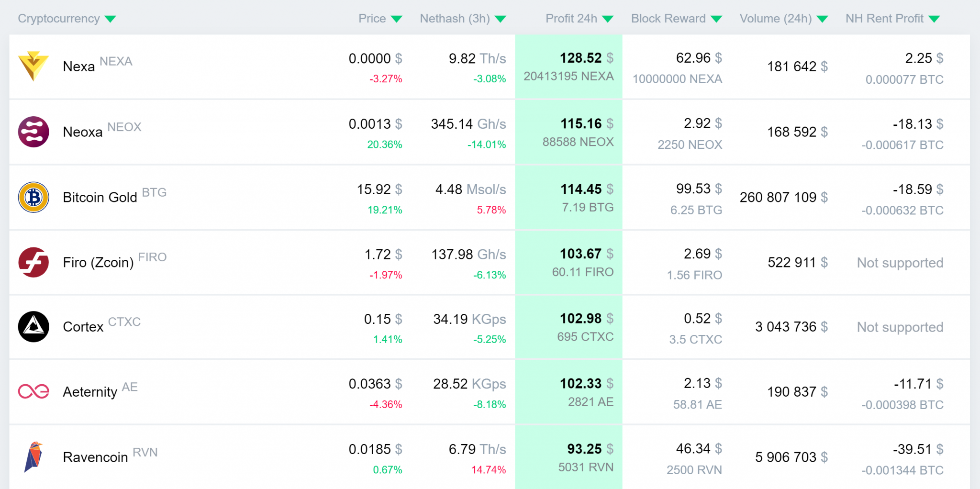This screenshot has width=980, height=489.
Task: Open the Nethash (3h) sort dropdown
Action: [501, 19]
